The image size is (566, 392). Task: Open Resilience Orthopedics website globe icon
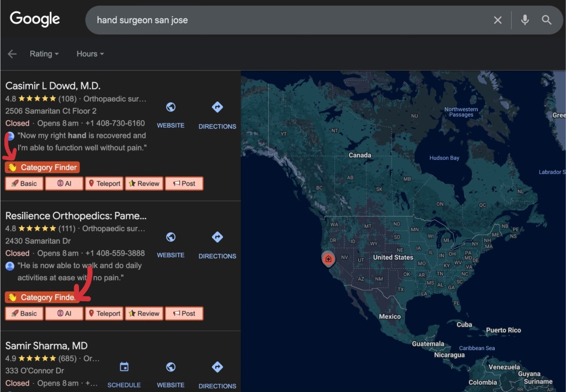point(170,237)
